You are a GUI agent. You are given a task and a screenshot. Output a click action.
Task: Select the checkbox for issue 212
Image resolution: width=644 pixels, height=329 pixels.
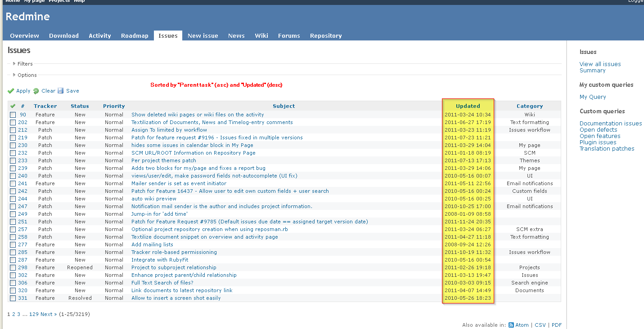(x=13, y=130)
